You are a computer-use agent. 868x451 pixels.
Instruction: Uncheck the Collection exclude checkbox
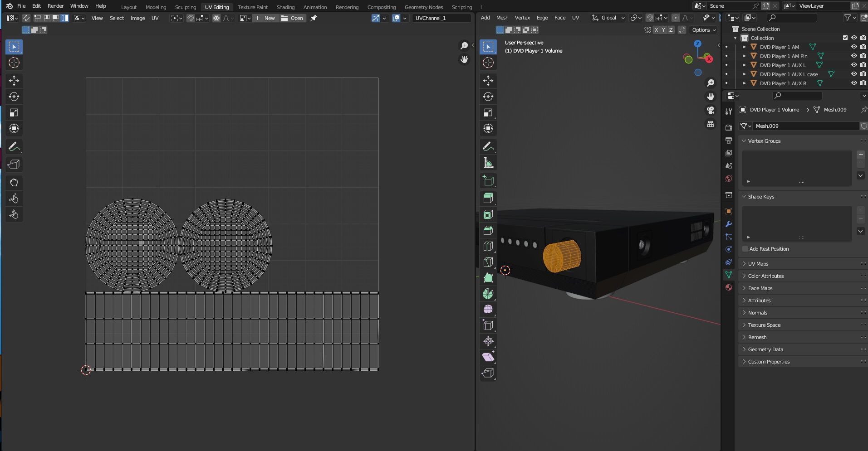pos(845,38)
